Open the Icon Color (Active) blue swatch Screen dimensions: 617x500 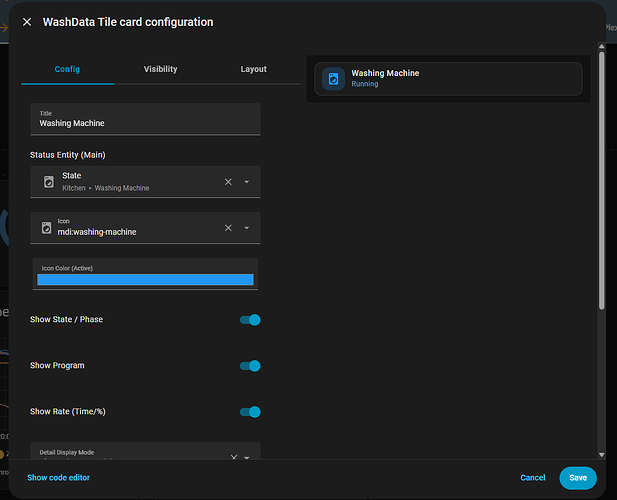[145, 279]
